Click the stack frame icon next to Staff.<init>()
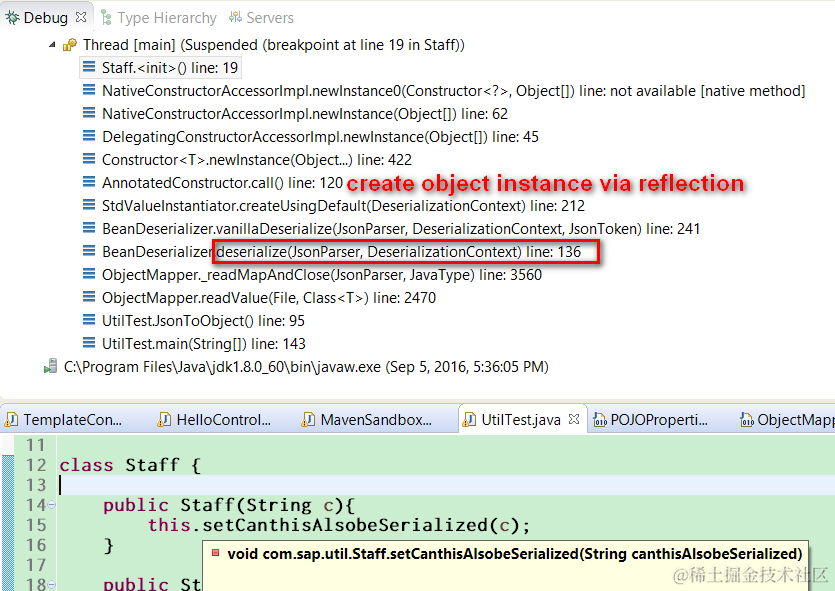 89,67
